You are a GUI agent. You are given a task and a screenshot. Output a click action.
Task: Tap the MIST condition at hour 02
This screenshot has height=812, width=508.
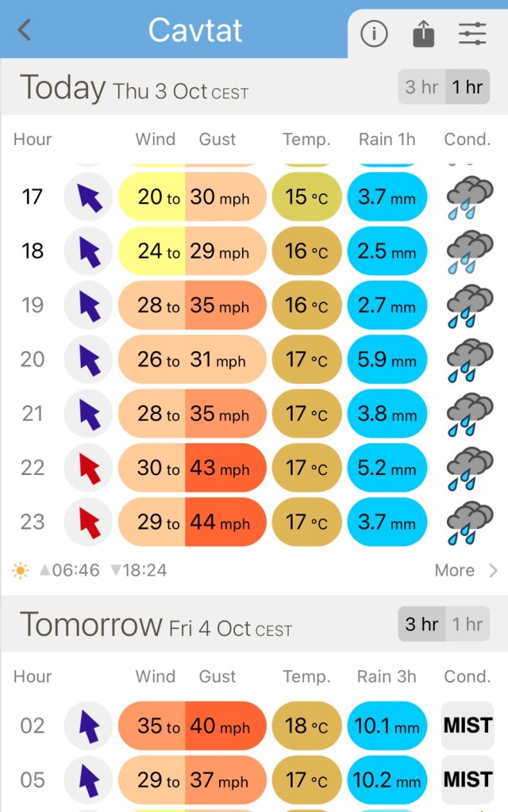(x=468, y=726)
